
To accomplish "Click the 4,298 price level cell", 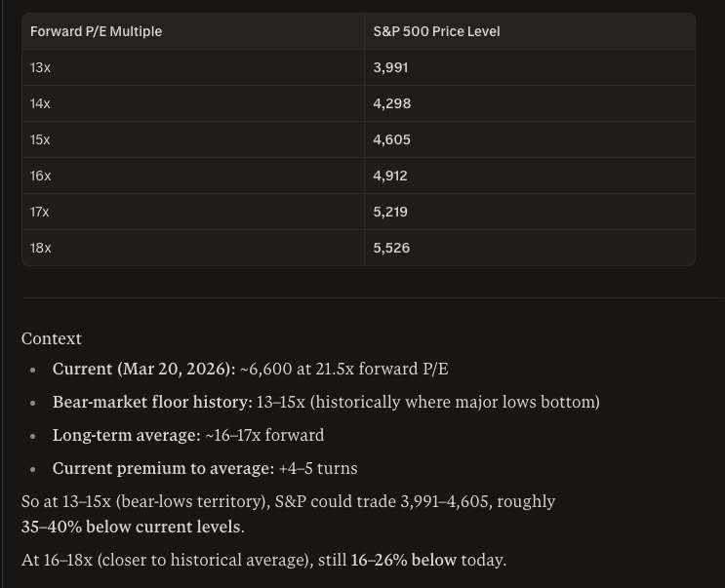I will point(391,103).
